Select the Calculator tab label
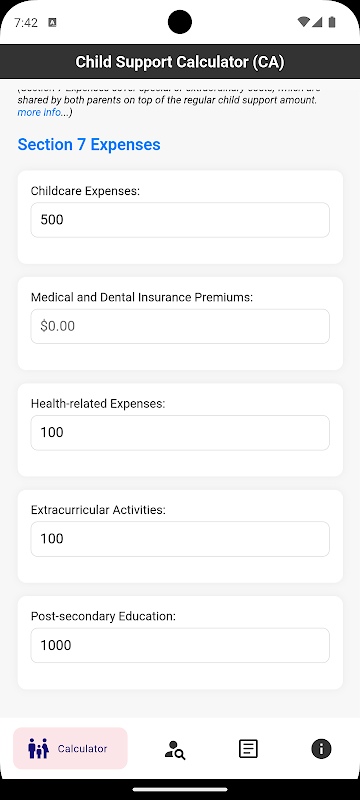Screen dimensions: 360x800 (x=82, y=748)
